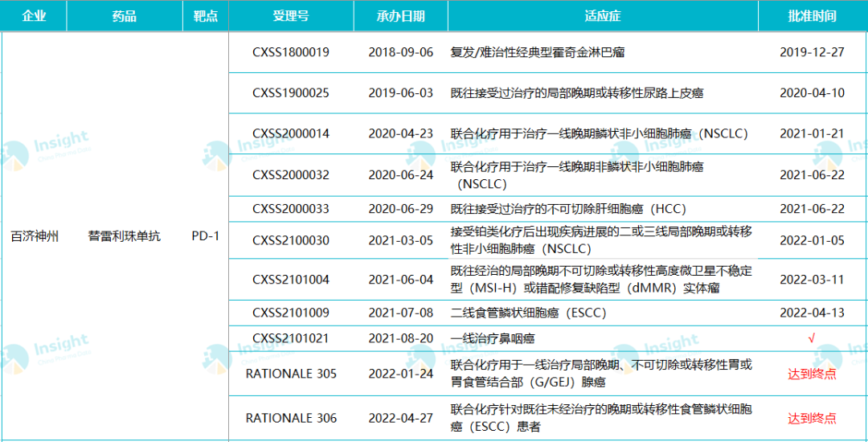Click the date 2018-09-06
The image size is (868, 442).
click(x=401, y=52)
